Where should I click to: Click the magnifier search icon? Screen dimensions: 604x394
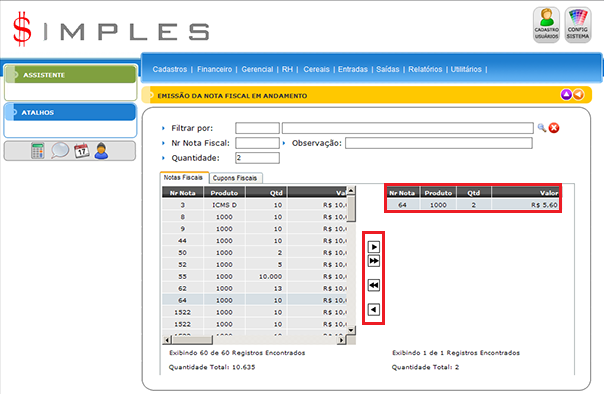point(542,128)
